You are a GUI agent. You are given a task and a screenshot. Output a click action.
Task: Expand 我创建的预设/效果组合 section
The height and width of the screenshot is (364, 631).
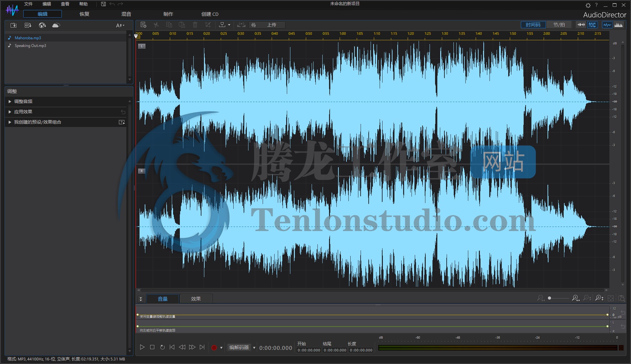[x=66, y=122]
